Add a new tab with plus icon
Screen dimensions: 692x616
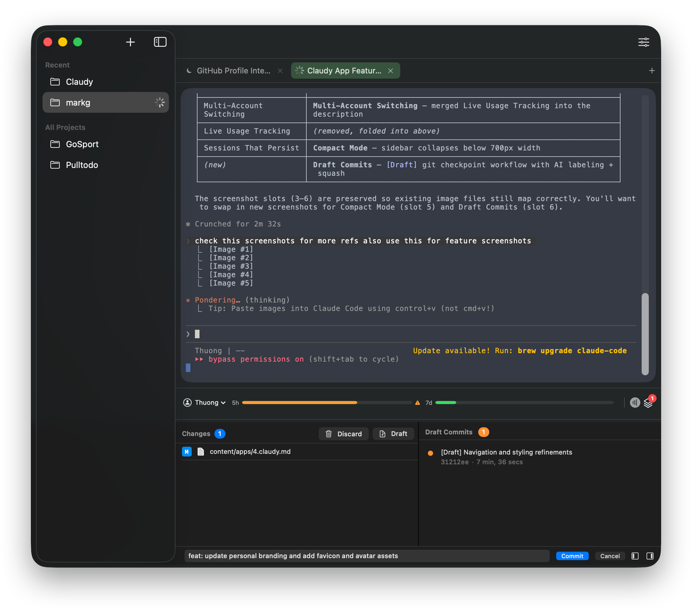tap(652, 71)
